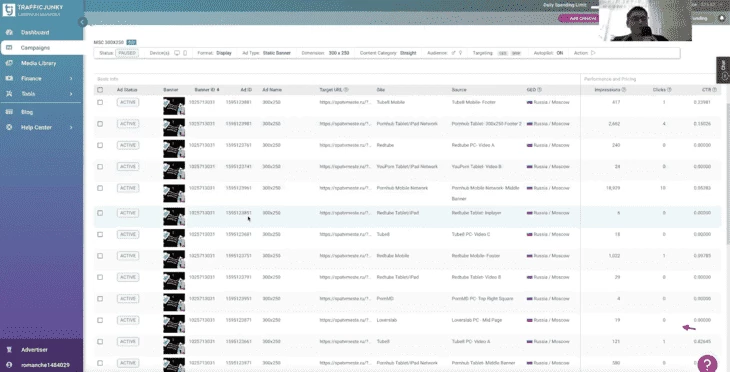Tick the select-all checkbox in table header
This screenshot has height=372, width=730.
[100, 90]
